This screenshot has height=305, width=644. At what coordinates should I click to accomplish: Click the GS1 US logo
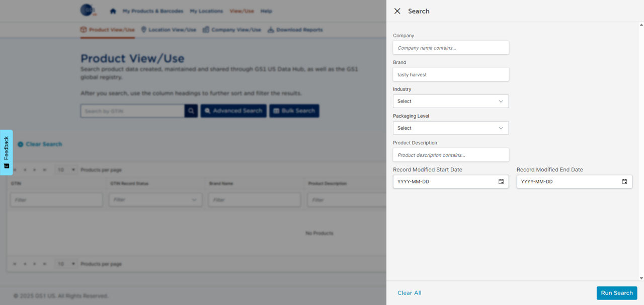click(x=88, y=10)
